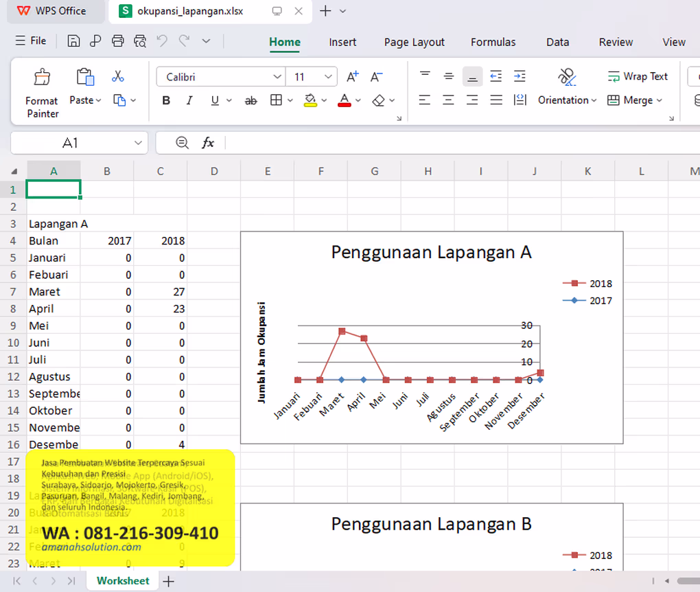Screen dimensions: 700x592
Task: Decrease font size with A- icon
Action: 376,77
